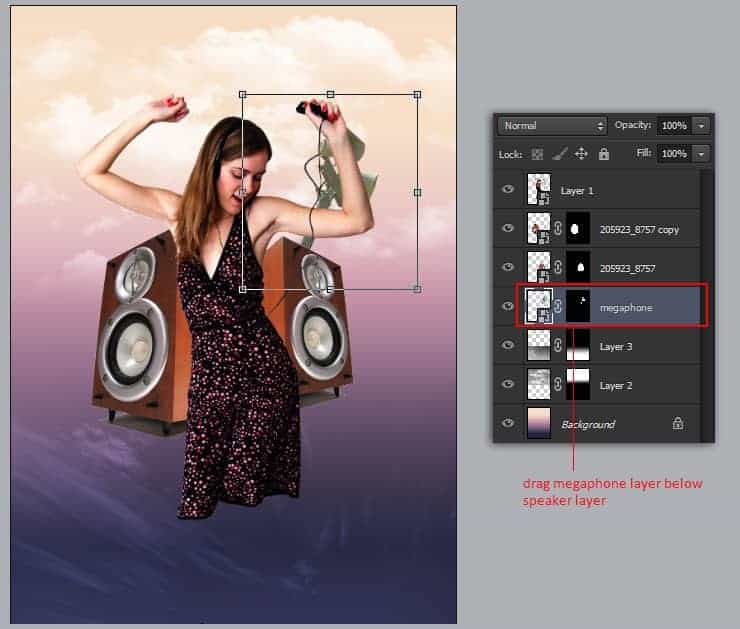
Task: Select Layer 1 thumbnail
Action: tap(538, 189)
